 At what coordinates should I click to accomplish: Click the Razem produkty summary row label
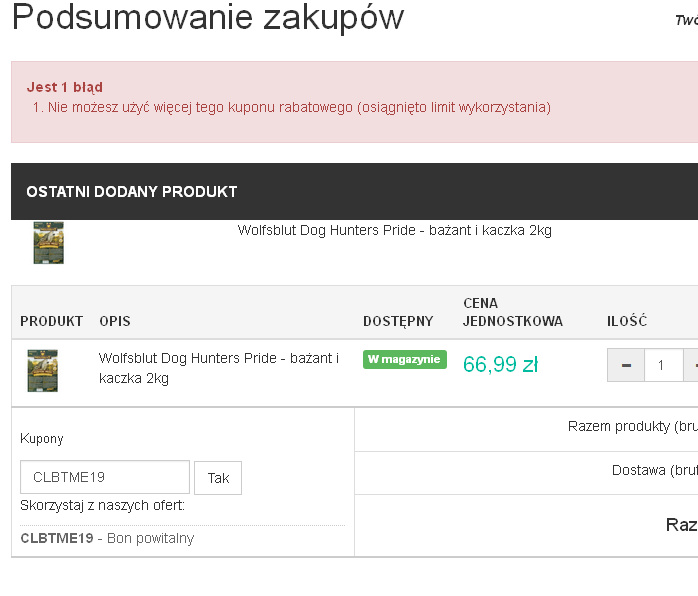point(633,426)
